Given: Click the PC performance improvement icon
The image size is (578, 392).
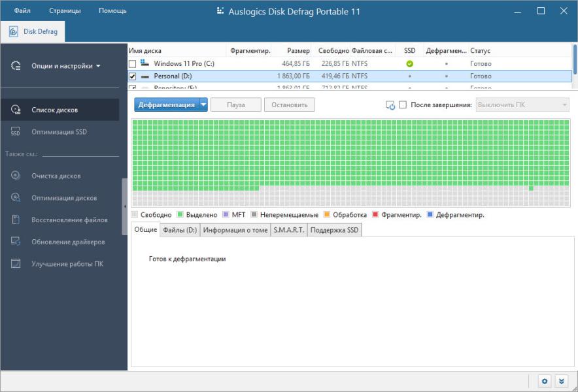Looking at the screenshot, I should [16, 264].
